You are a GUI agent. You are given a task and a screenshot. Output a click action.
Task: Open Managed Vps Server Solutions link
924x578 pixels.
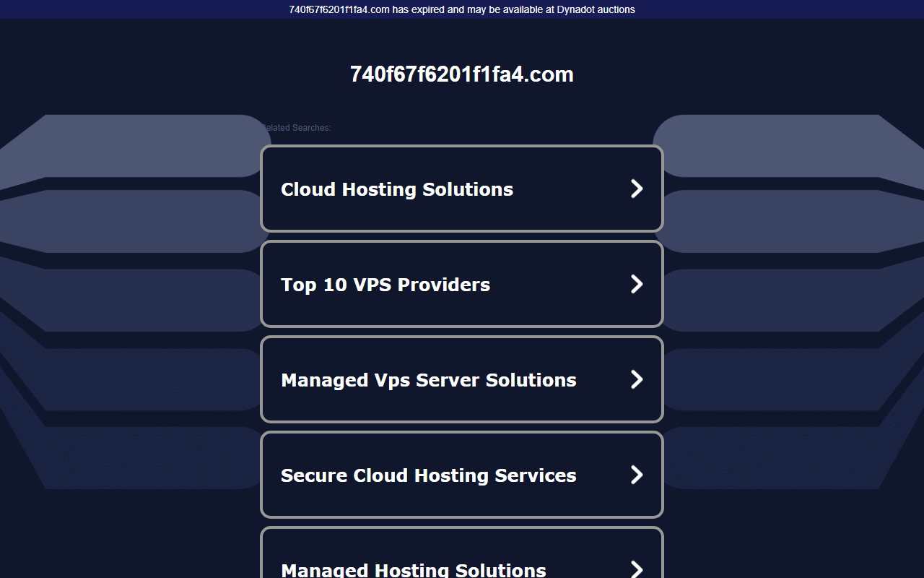pyautogui.click(x=462, y=379)
